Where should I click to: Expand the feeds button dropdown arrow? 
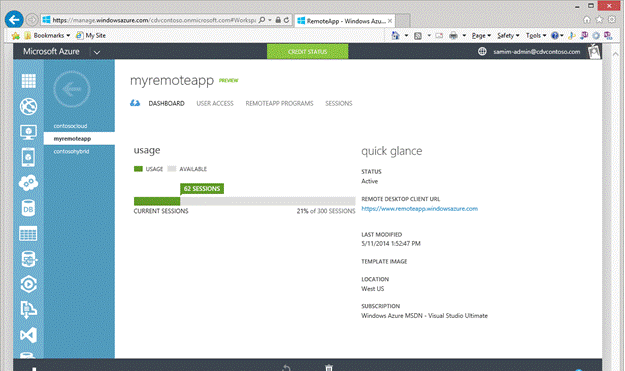[429, 35]
